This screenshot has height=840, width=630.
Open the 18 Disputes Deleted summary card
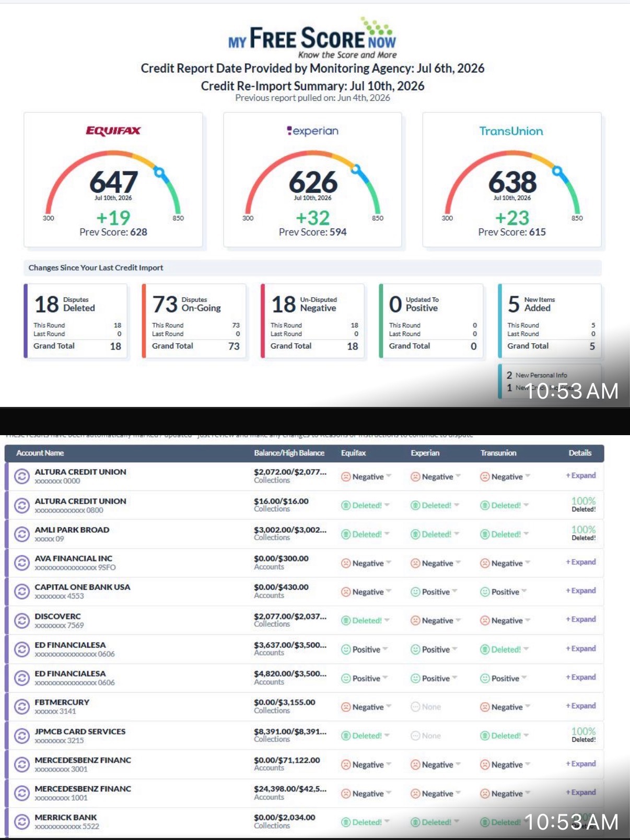tap(76, 321)
